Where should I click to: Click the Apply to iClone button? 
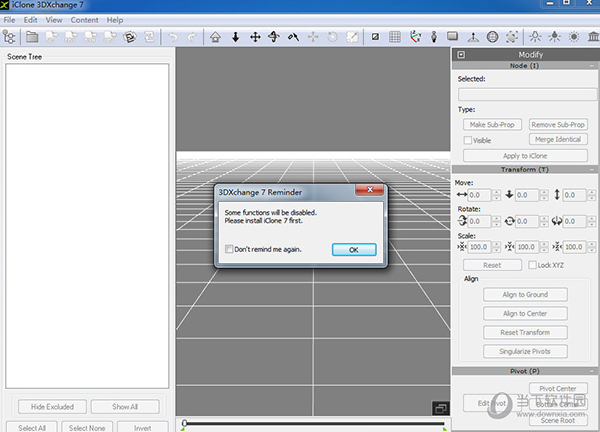[525, 156]
